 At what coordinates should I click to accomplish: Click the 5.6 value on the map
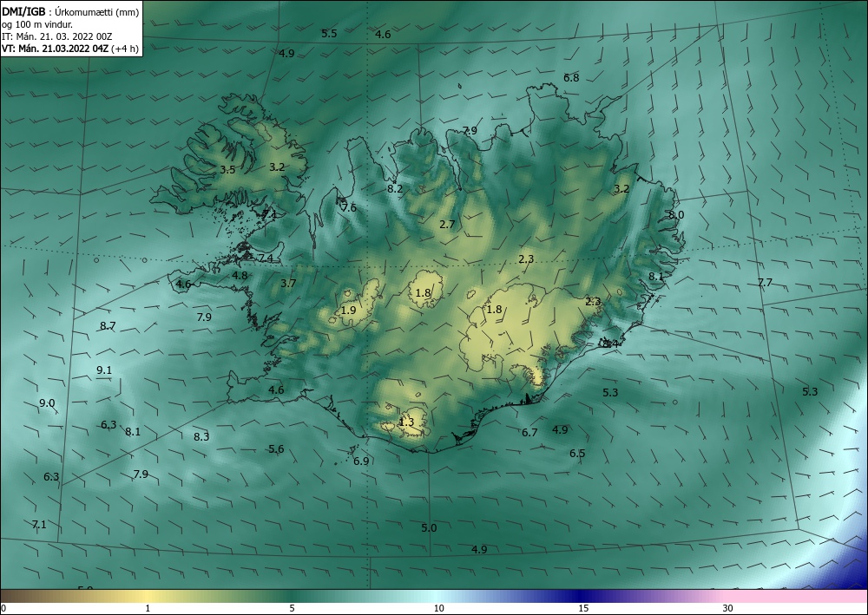click(x=276, y=449)
